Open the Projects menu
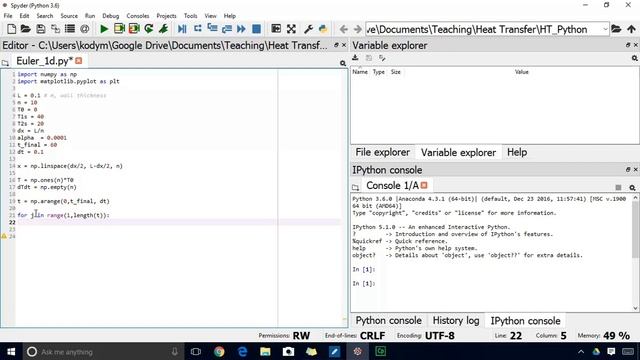Image resolution: width=640 pixels, height=360 pixels. (167, 16)
